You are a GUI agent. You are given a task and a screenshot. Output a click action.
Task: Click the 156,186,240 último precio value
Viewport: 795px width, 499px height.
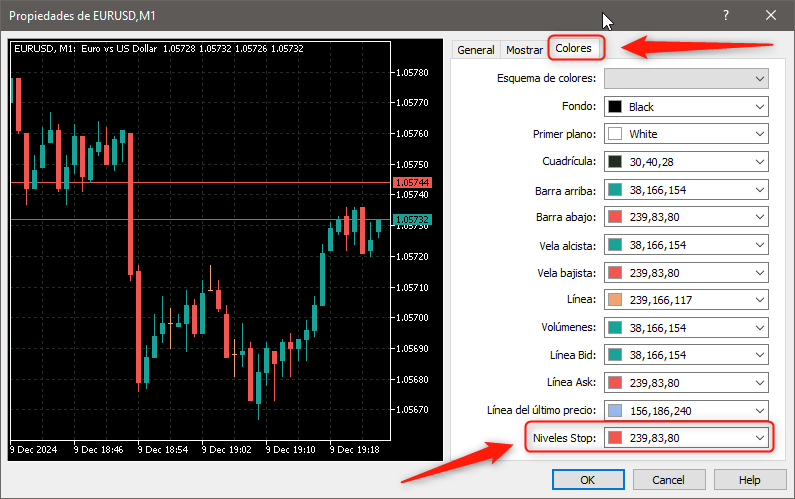click(661, 411)
